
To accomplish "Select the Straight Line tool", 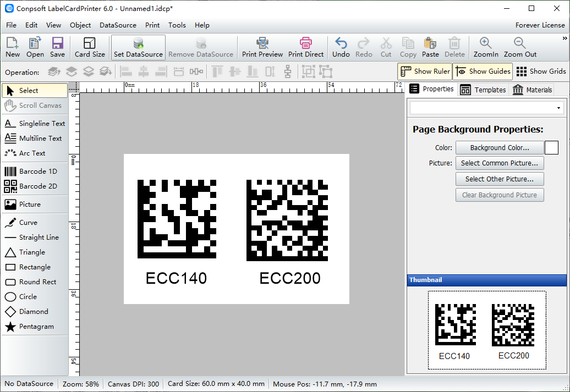I will [35, 238].
